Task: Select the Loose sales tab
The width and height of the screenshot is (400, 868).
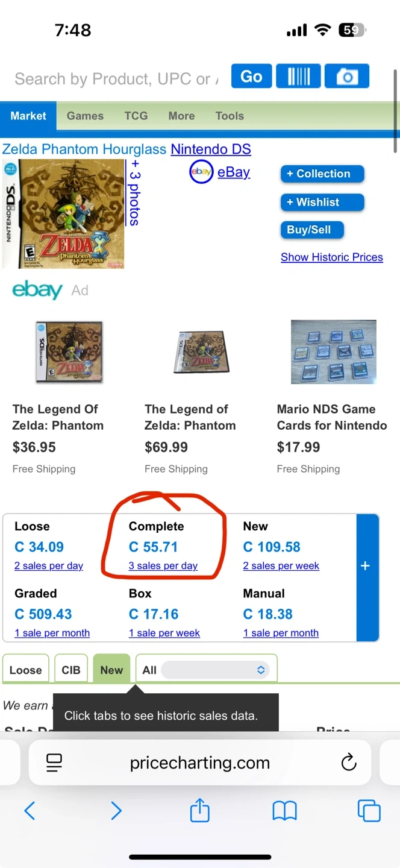Action: pos(26,670)
